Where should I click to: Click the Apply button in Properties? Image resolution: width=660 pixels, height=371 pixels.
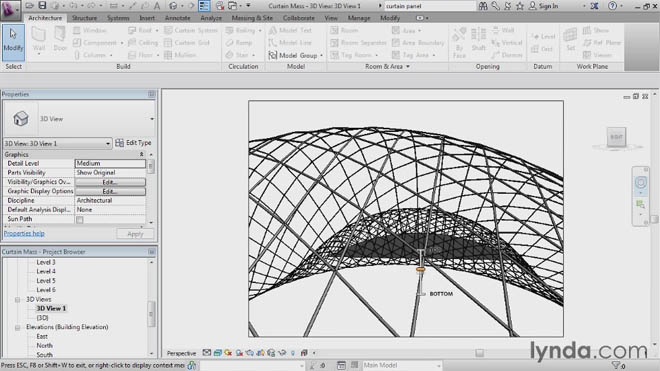click(x=135, y=234)
